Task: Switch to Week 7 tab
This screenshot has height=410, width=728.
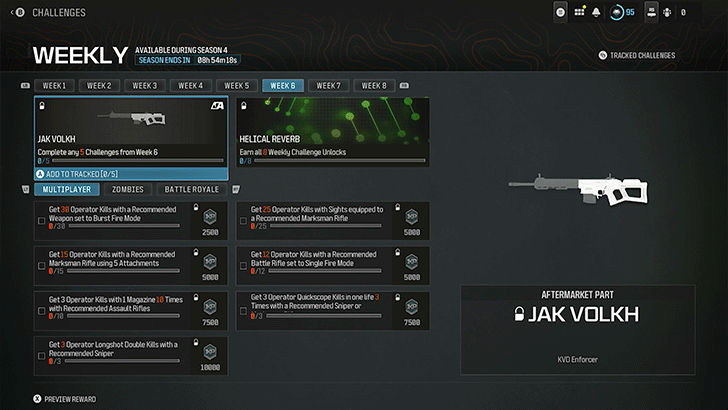Action: tap(328, 85)
